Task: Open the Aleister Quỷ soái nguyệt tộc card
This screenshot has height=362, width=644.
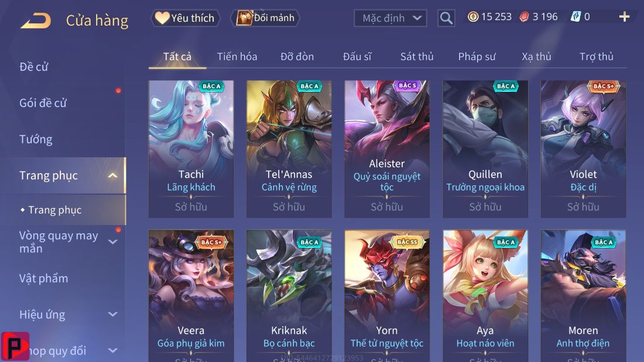Action: point(387,149)
